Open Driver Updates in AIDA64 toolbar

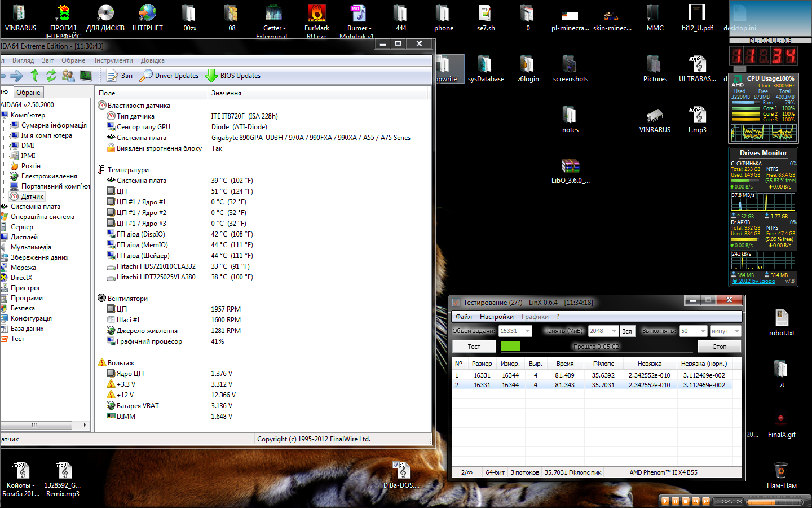click(169, 76)
